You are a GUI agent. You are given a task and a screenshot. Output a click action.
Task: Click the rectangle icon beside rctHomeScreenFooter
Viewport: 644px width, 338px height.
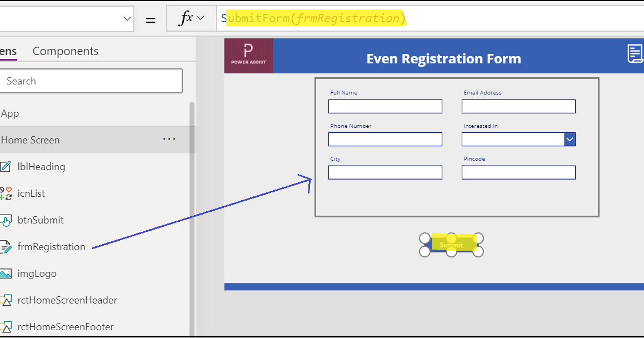[x=6, y=326]
